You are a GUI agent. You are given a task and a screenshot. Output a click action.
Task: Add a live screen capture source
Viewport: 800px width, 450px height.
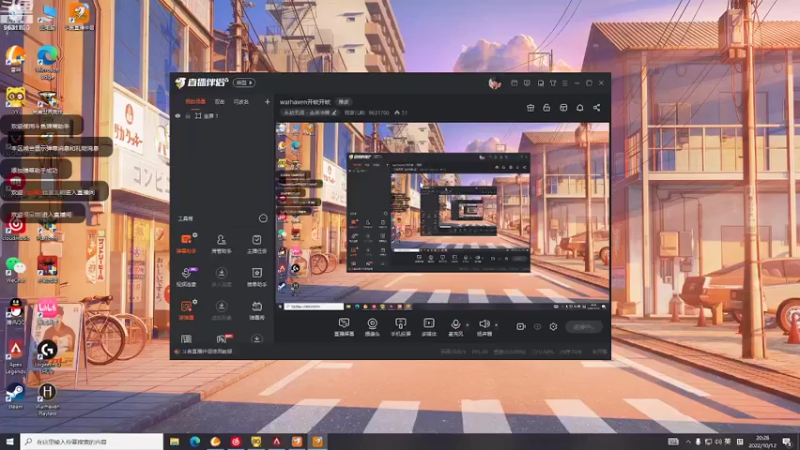[344, 327]
